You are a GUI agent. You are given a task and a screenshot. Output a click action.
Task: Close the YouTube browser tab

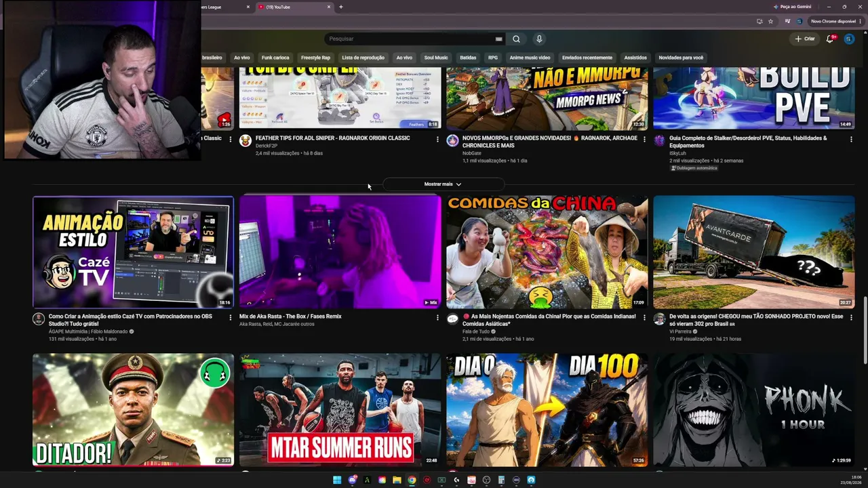click(x=329, y=7)
